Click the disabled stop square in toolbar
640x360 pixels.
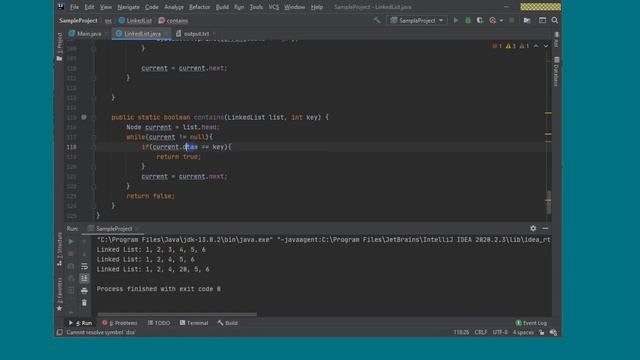511,20
